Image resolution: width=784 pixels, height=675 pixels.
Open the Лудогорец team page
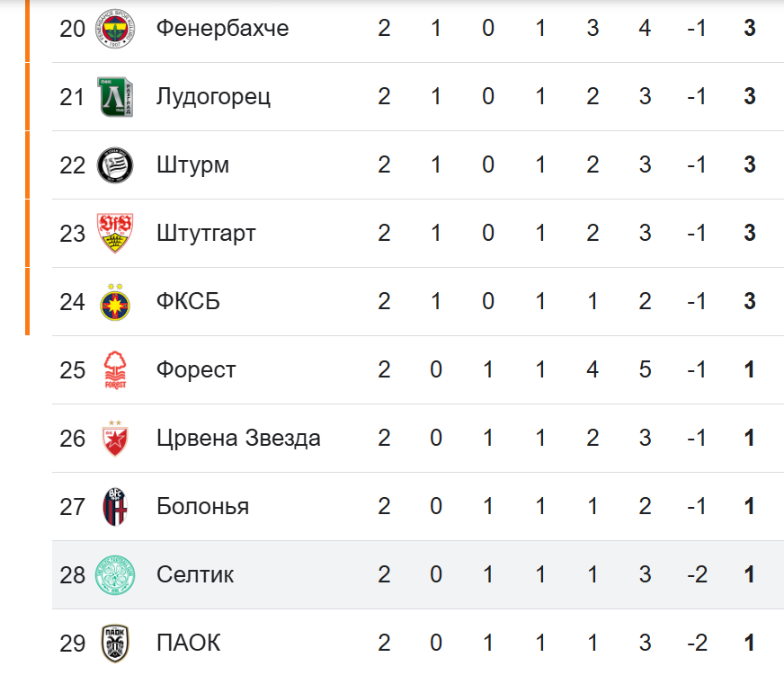213,97
